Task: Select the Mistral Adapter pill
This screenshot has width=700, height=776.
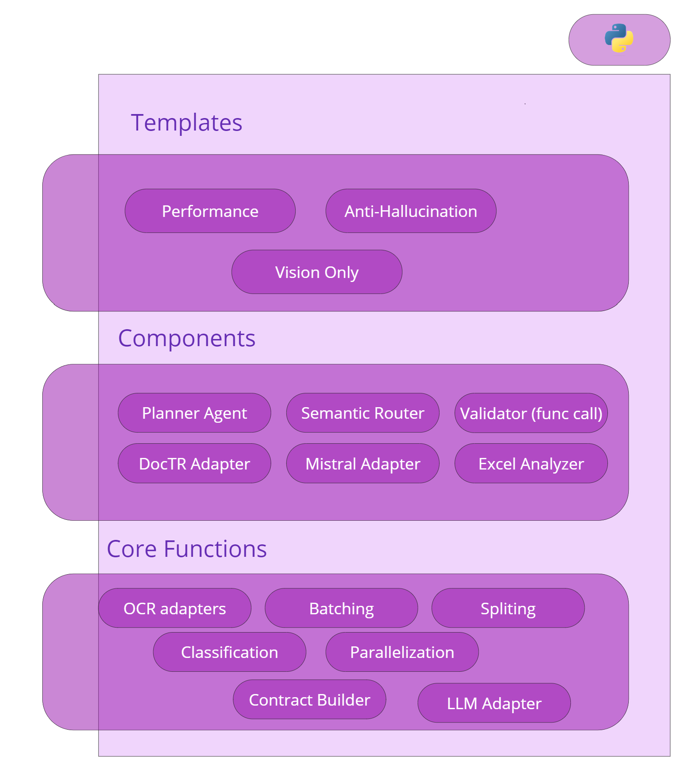Action: (363, 463)
